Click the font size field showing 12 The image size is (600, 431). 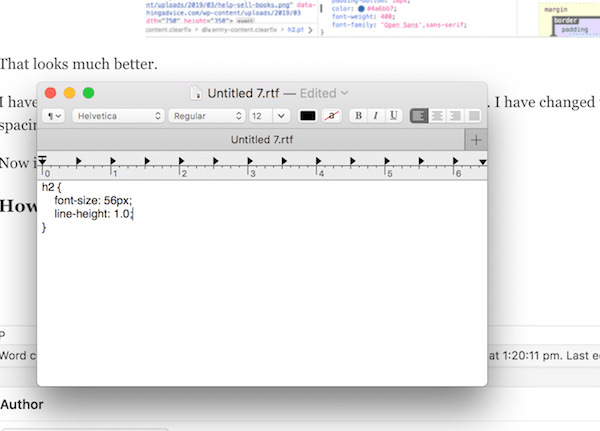click(261, 116)
